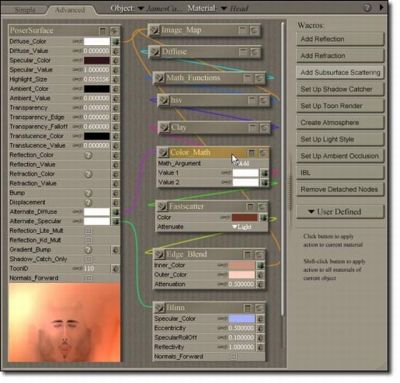
Task: Toggle the Shadow_Catch_Only checkbox
Action: 88,259
